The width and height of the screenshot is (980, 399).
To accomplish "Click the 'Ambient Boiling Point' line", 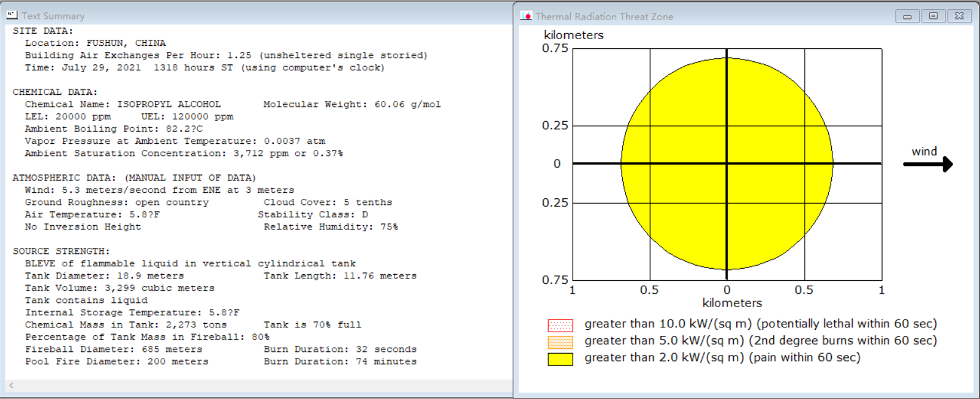I will click(113, 129).
